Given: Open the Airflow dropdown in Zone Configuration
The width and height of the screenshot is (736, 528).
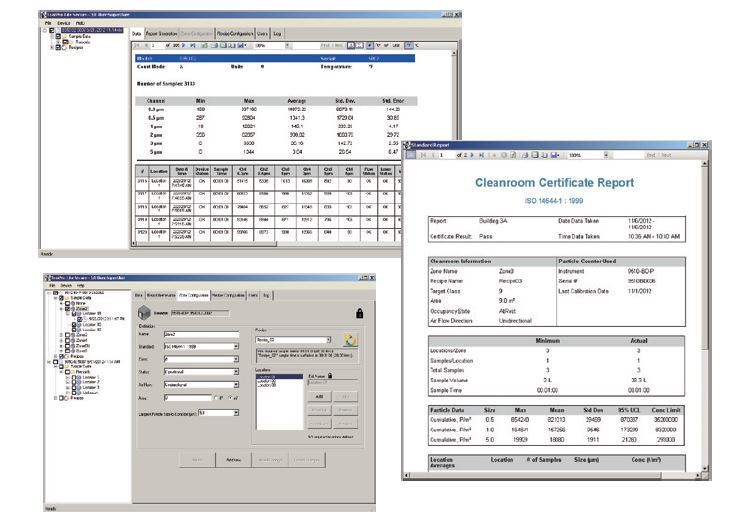Looking at the screenshot, I should tap(236, 384).
